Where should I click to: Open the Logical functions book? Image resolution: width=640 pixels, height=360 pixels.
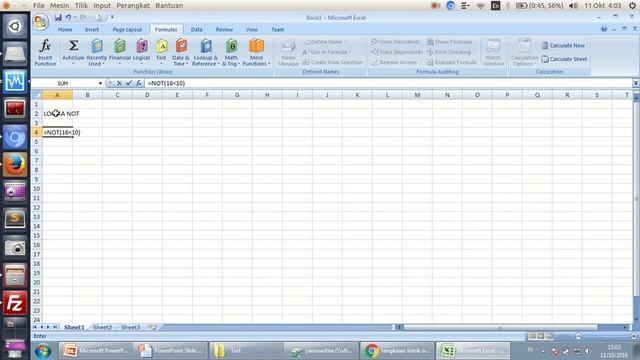tap(142, 51)
